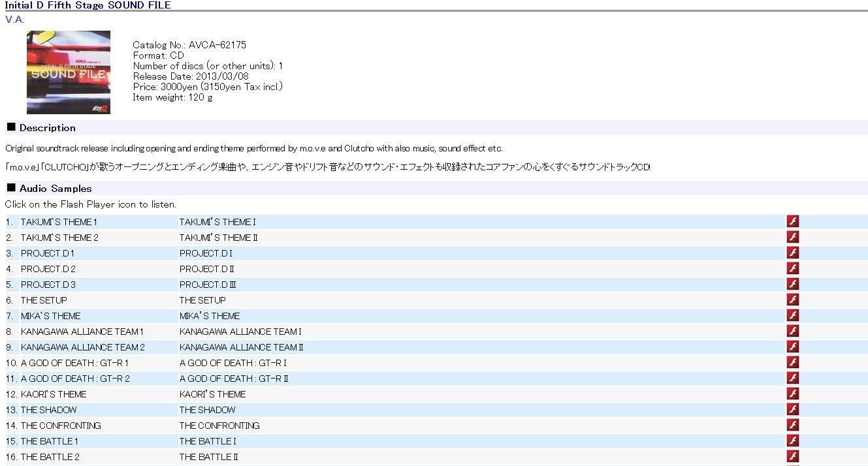Image resolution: width=868 pixels, height=466 pixels.
Task: Click the Audio Samples section heading
Action: tap(56, 189)
